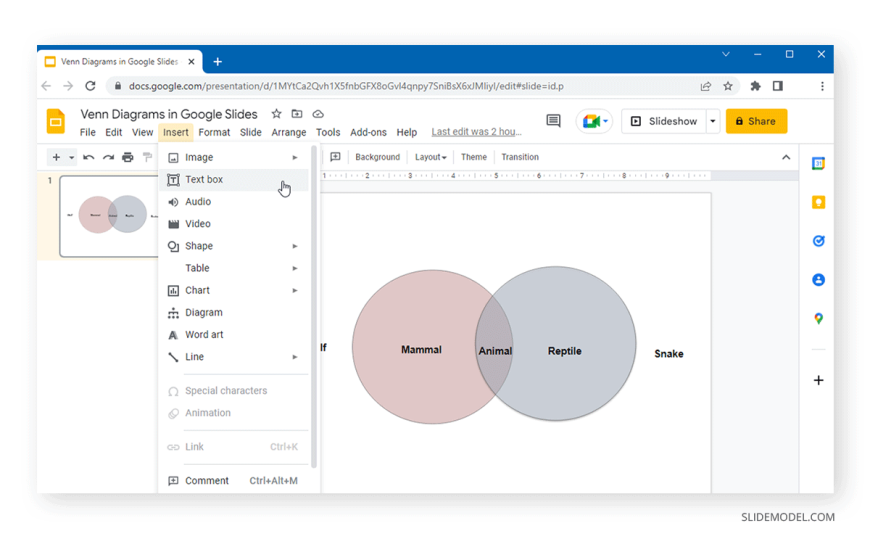Open Last edit history link

477,132
